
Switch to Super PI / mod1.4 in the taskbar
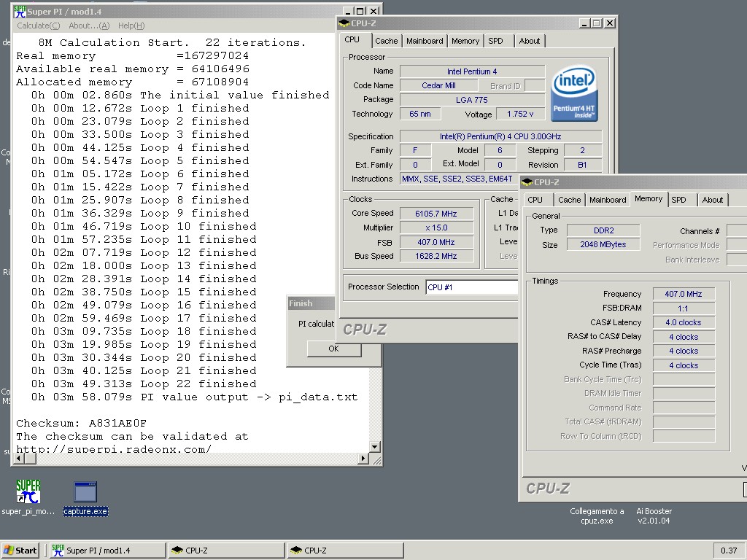(108, 551)
